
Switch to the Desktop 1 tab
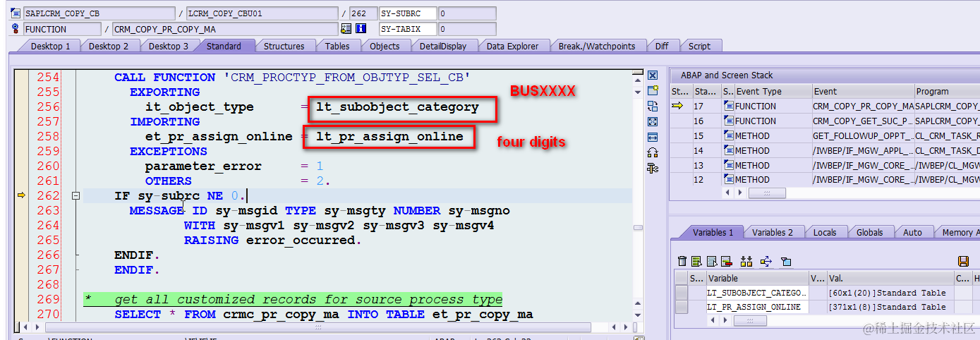click(x=50, y=46)
